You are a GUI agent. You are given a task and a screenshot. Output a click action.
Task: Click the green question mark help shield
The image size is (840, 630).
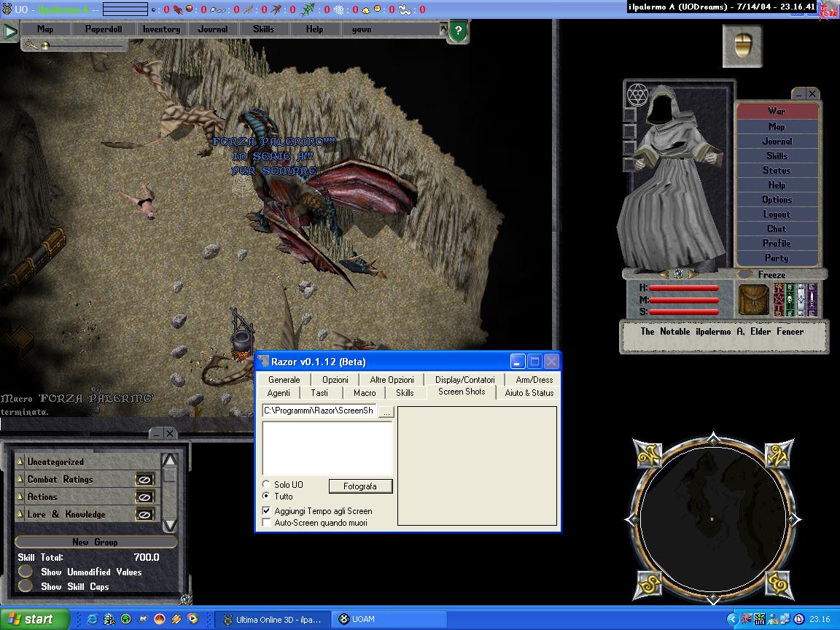coord(458,31)
